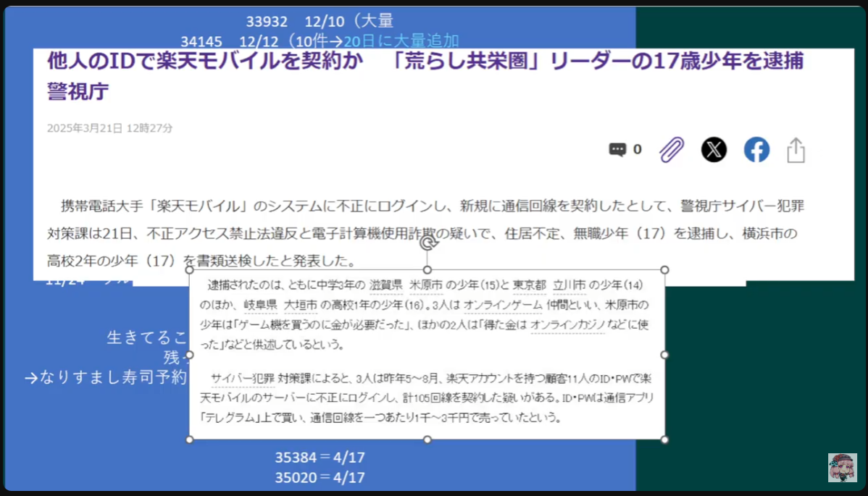Click the word 警視庁 below the headline
This screenshot has width=868, height=496.
(78, 91)
